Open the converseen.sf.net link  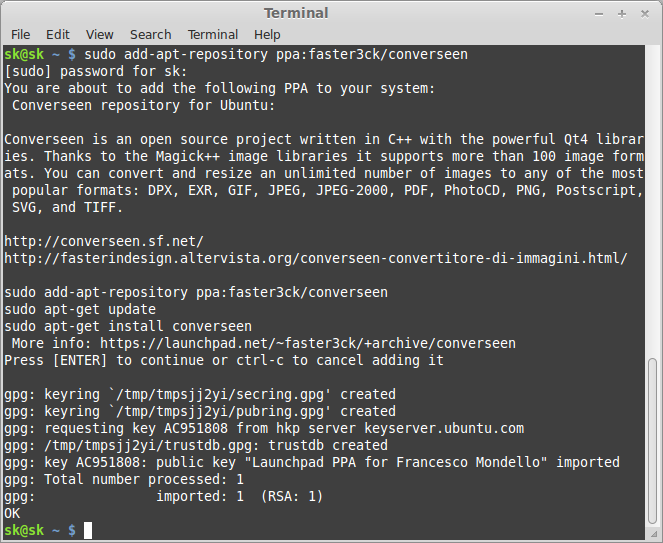pyautogui.click(x=104, y=241)
